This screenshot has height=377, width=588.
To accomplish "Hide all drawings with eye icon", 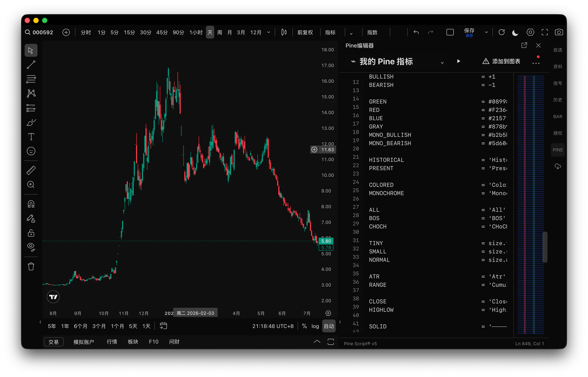I will pos(31,247).
